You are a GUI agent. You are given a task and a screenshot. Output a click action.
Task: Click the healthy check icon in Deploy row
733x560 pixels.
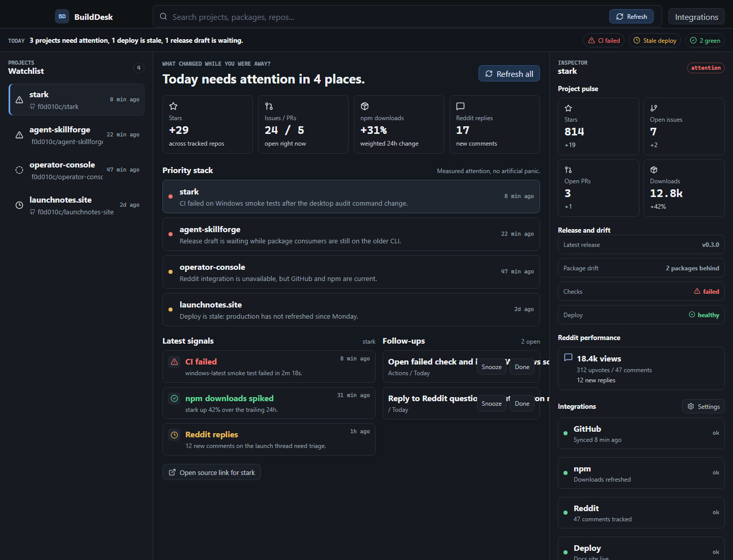click(692, 315)
